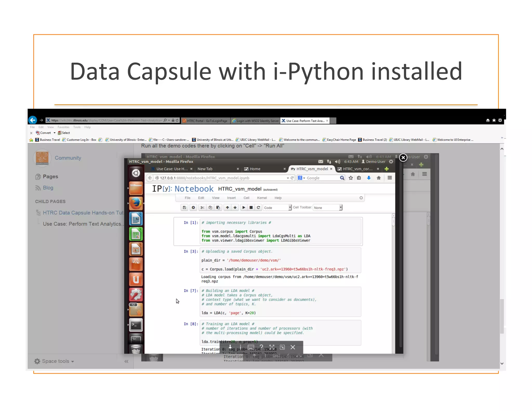Open the Kernel menu
This screenshot has height=411, width=532.
coord(262,198)
